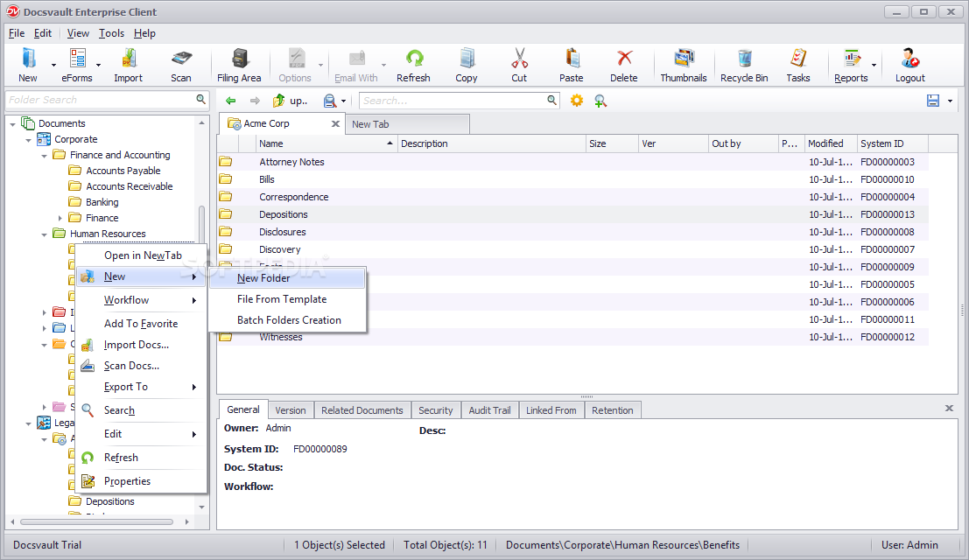Open the dropdown arrow next to Reports
Image resolution: width=969 pixels, height=560 pixels.
874,65
